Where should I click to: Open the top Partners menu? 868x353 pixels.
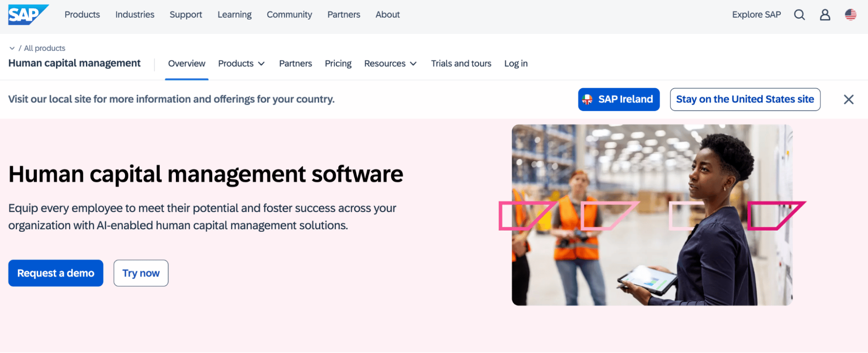tap(343, 14)
